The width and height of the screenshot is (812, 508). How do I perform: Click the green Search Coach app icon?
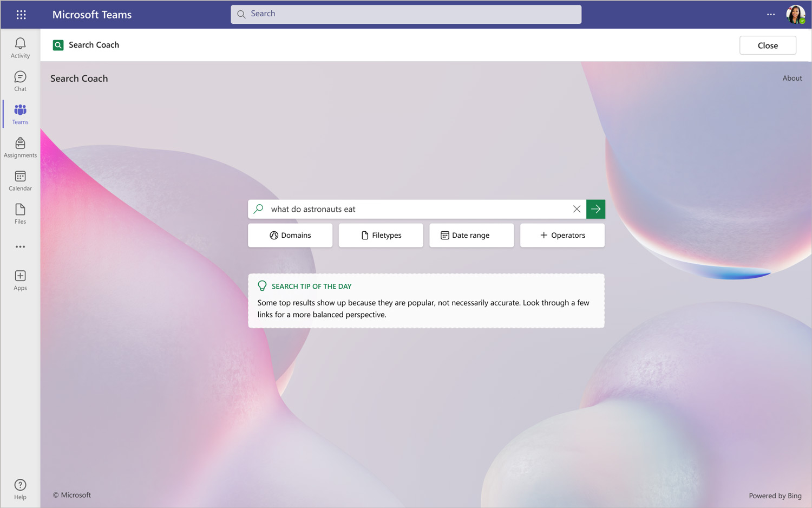[x=58, y=45]
